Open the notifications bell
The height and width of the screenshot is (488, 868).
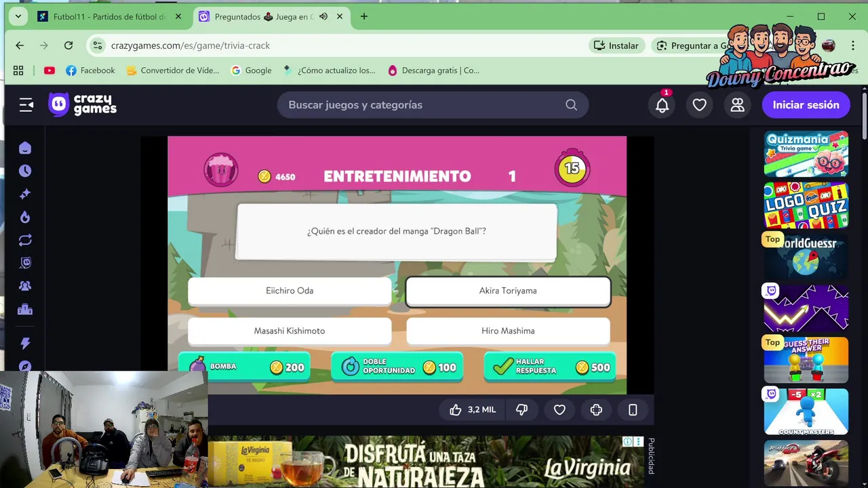click(x=663, y=105)
